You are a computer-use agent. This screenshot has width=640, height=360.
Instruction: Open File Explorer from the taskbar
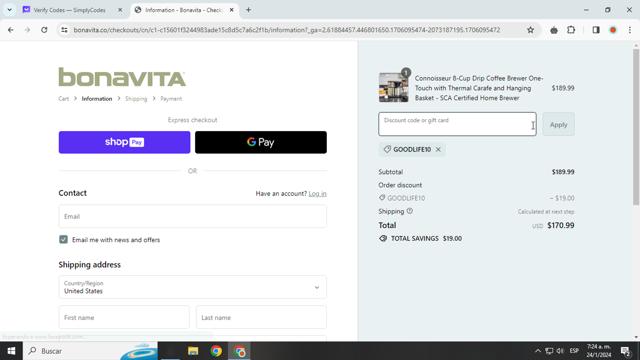(x=193, y=351)
